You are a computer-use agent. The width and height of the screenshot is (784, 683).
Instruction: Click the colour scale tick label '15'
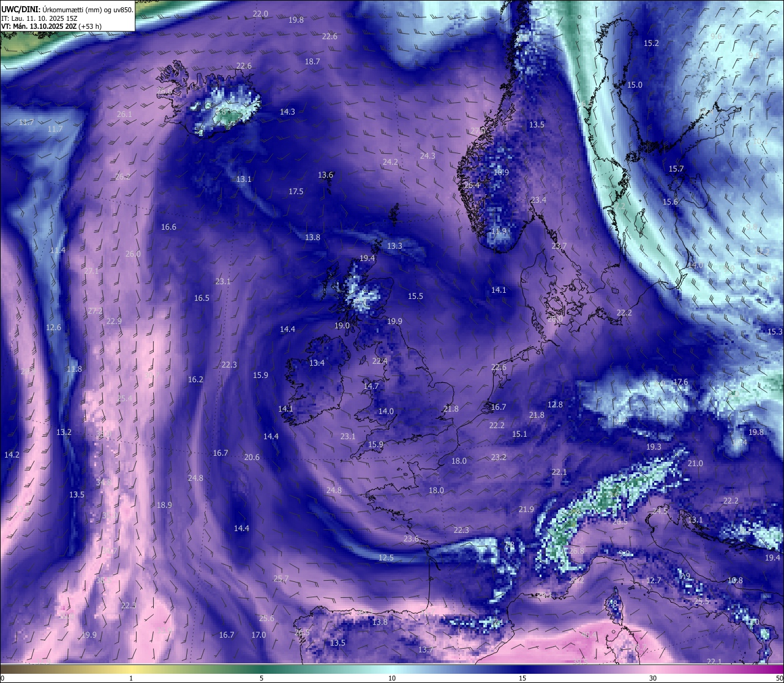pos(522,678)
